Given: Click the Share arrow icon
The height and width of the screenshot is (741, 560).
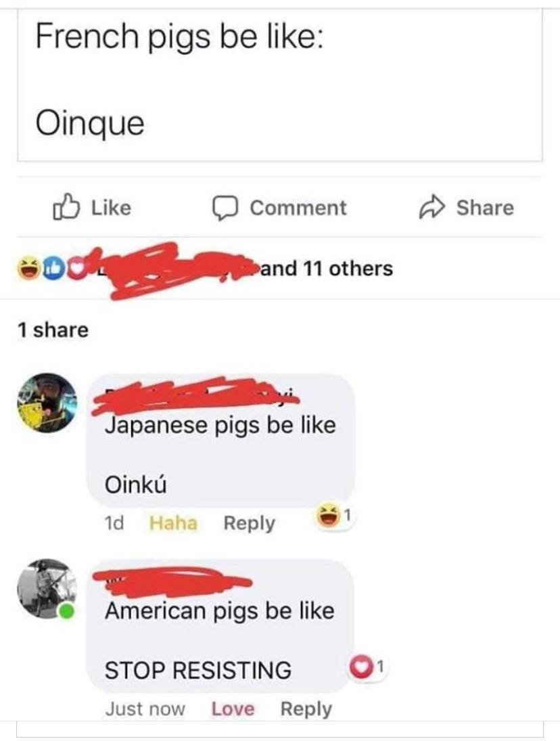Looking at the screenshot, I should coord(432,208).
